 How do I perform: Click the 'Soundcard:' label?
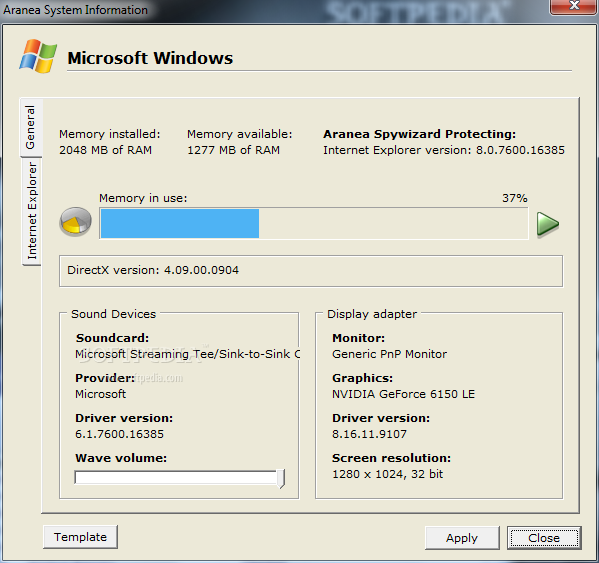point(112,338)
